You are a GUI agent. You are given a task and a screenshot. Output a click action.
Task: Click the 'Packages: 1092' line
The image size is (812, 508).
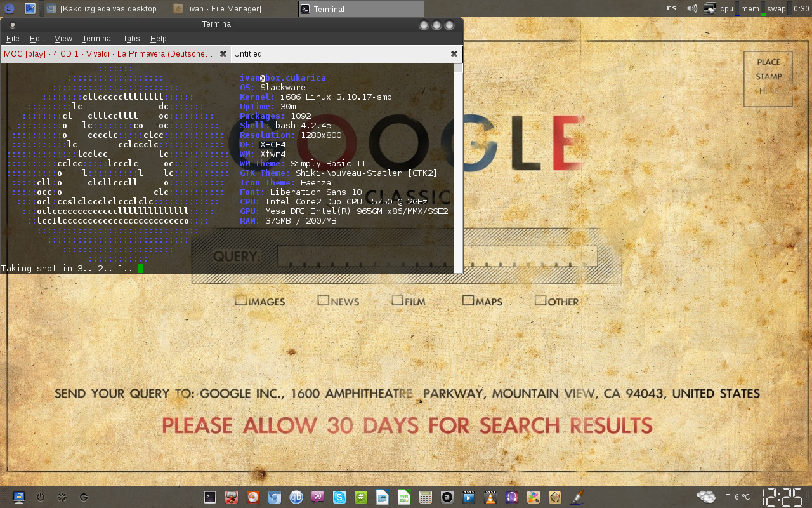pyautogui.click(x=275, y=116)
